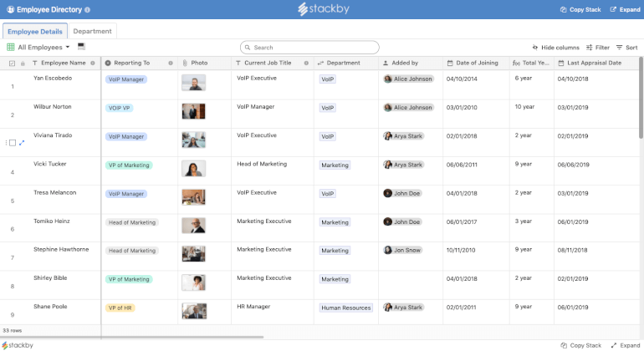Toggle the select-all checkbox in the table header
Screen dimensions: 644x351
tap(12, 63)
